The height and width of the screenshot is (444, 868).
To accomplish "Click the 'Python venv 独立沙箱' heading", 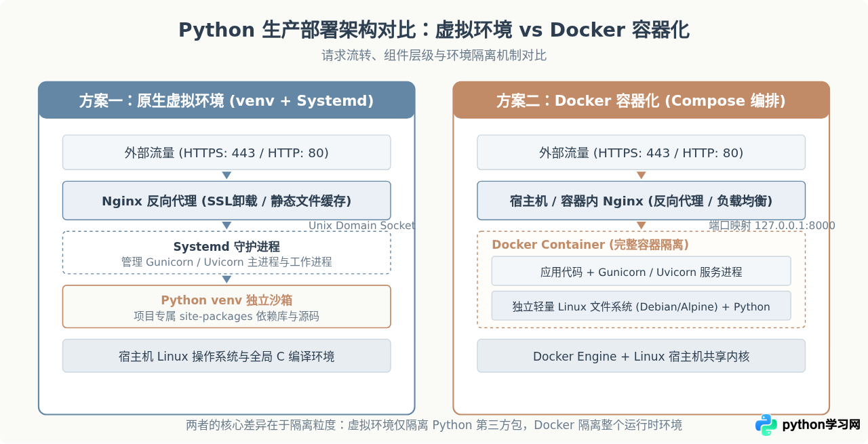I will [226, 300].
